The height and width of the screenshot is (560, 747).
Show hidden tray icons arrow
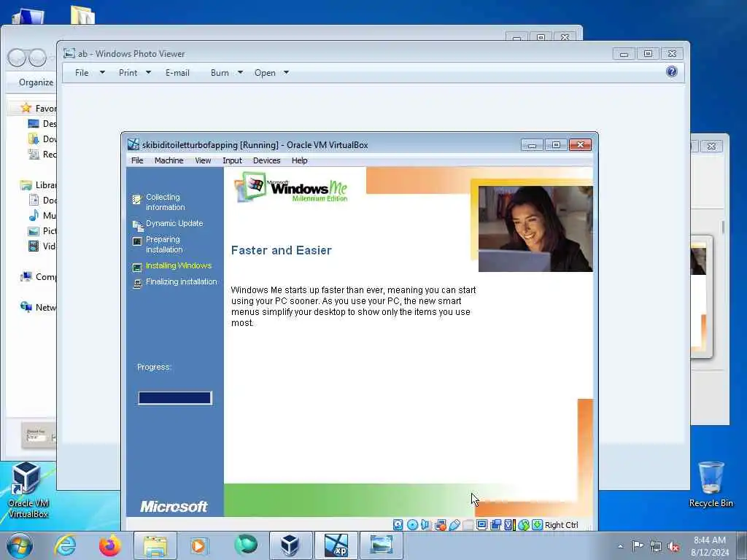point(620,546)
